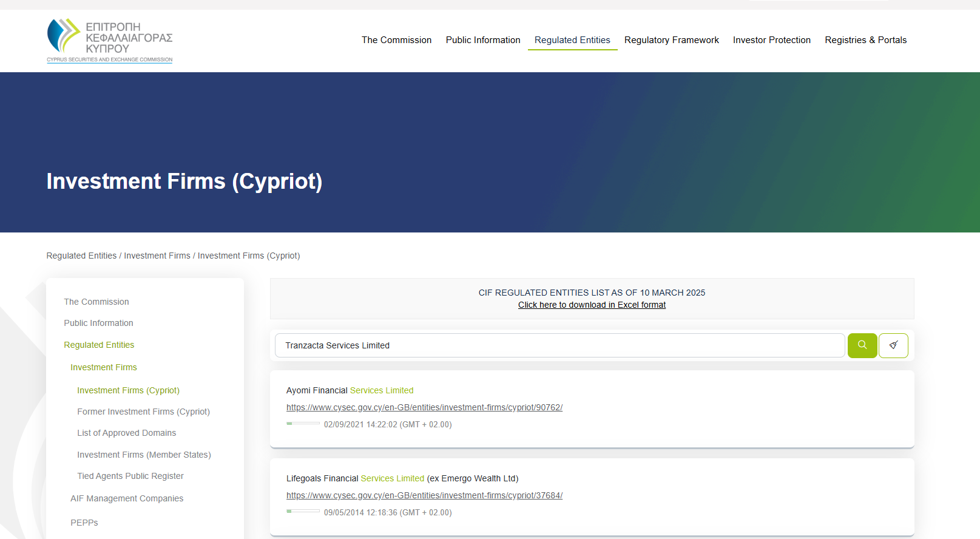Open Registries & Portals top menu
Viewport: 980px width, 539px height.
click(x=865, y=40)
